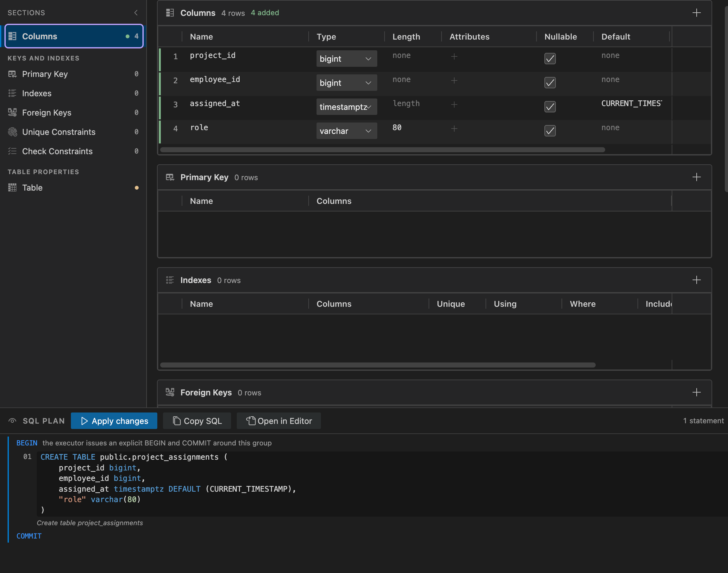Edit length value 80 for role

397,128
